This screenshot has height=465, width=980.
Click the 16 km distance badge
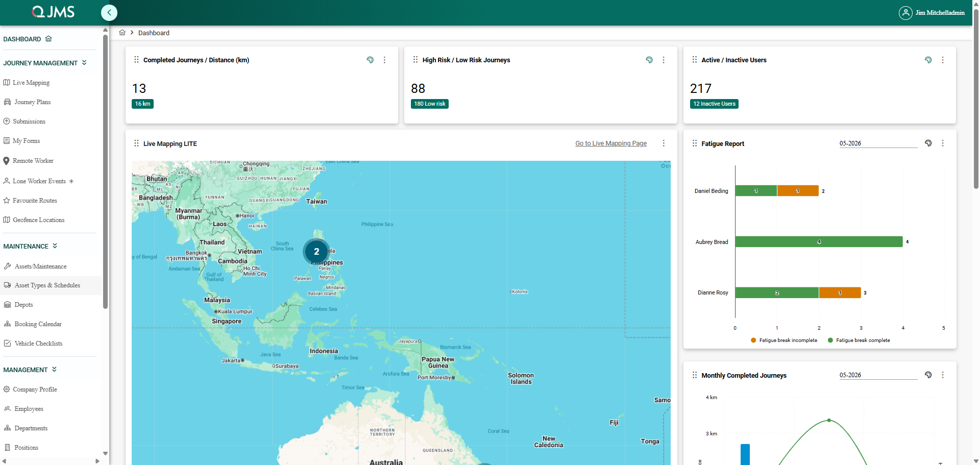point(142,104)
